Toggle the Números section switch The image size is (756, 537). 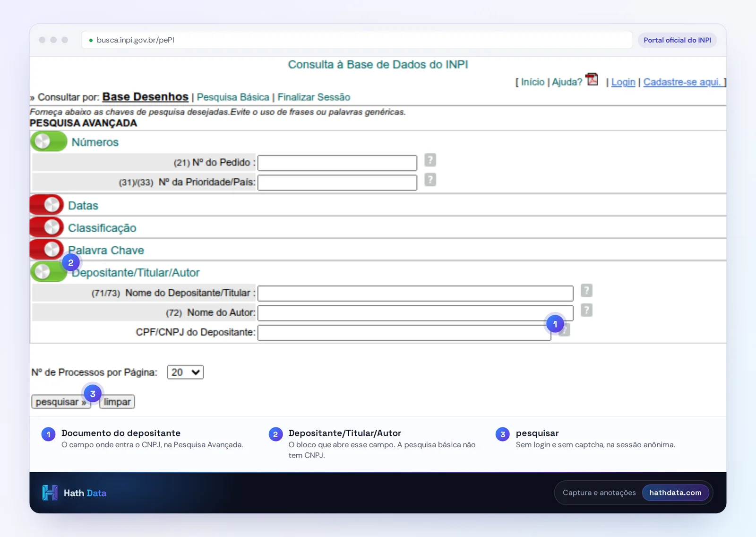click(x=49, y=141)
